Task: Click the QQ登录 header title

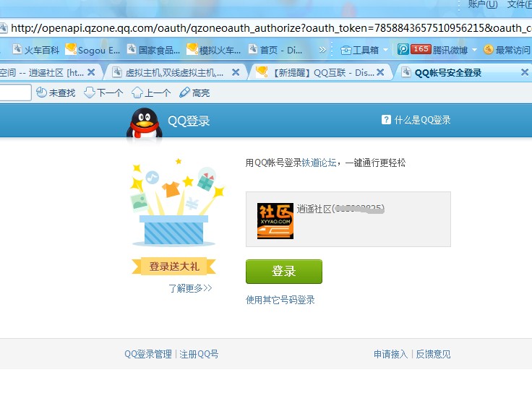Action: click(189, 121)
